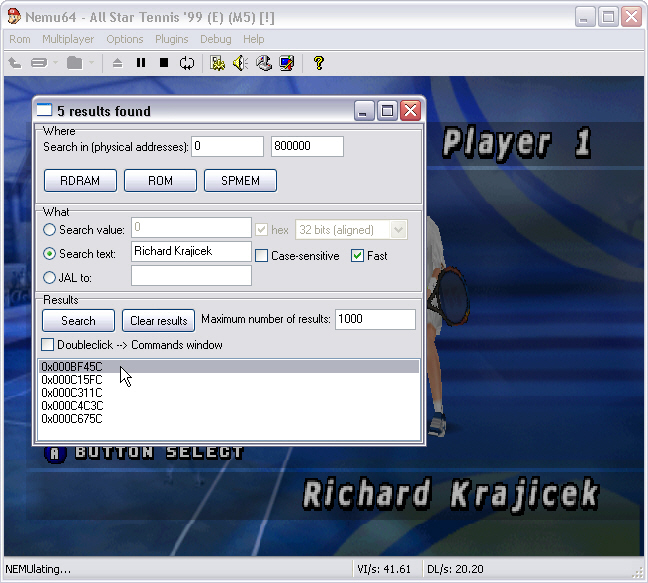Close the Nemu64 main window

pyautogui.click(x=631, y=17)
